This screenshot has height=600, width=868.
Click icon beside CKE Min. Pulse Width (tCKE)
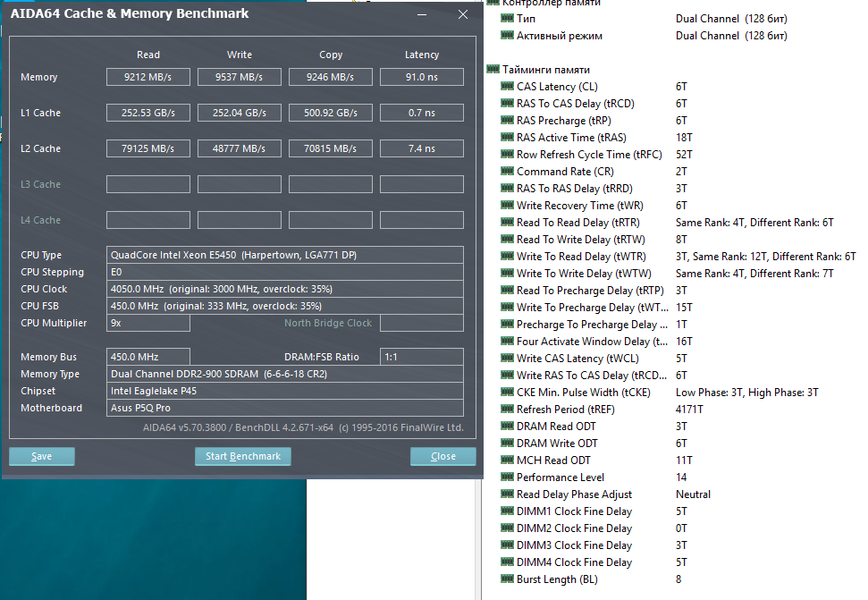[x=507, y=392]
